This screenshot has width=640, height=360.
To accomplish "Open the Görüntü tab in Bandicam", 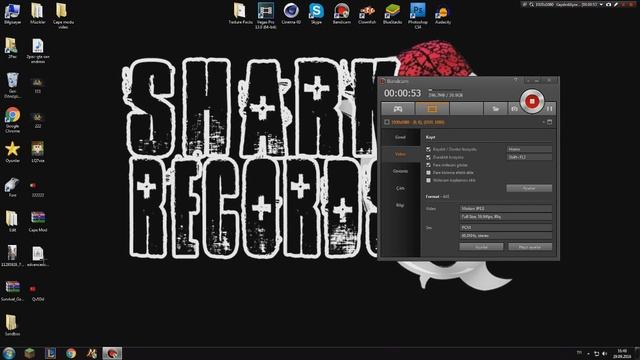I will tap(400, 171).
